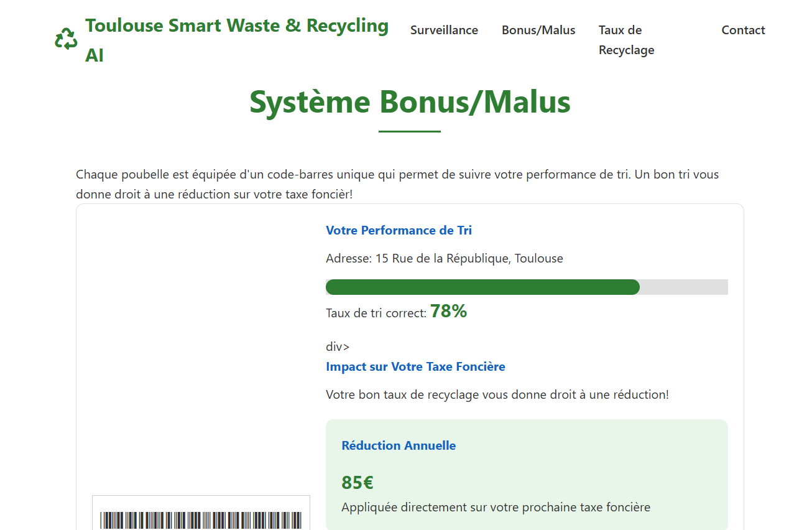The height and width of the screenshot is (530, 812).
Task: Click the Votre Performance de Tri heading
Action: [x=399, y=230]
